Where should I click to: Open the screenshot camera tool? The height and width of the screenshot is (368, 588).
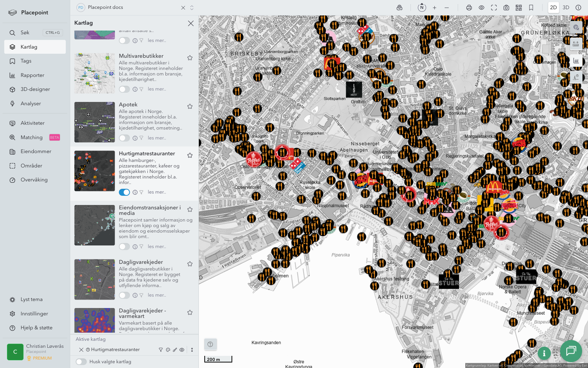(x=506, y=8)
